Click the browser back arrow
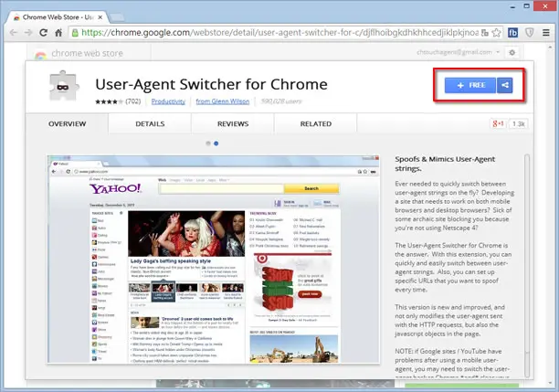559x392 pixels. [x=14, y=33]
